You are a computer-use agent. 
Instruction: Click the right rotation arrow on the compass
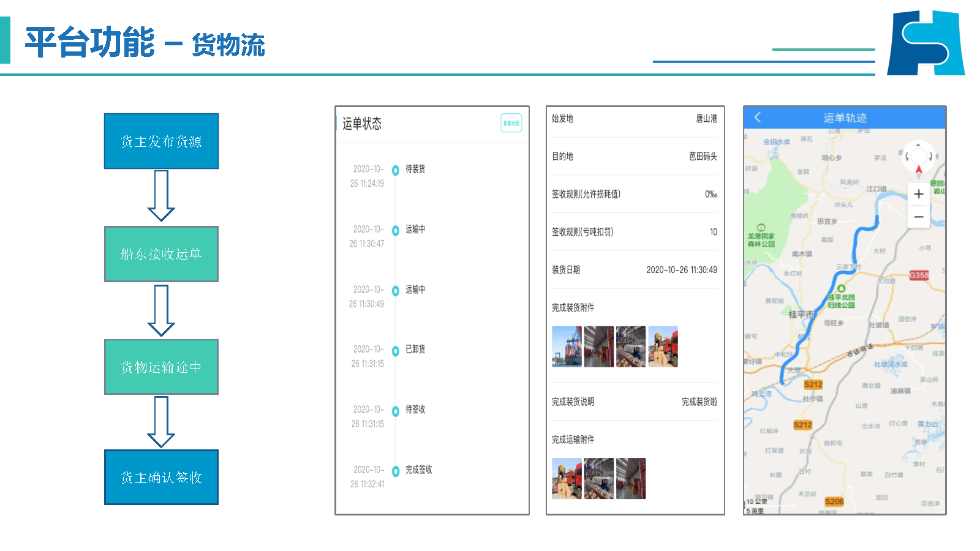(x=931, y=157)
